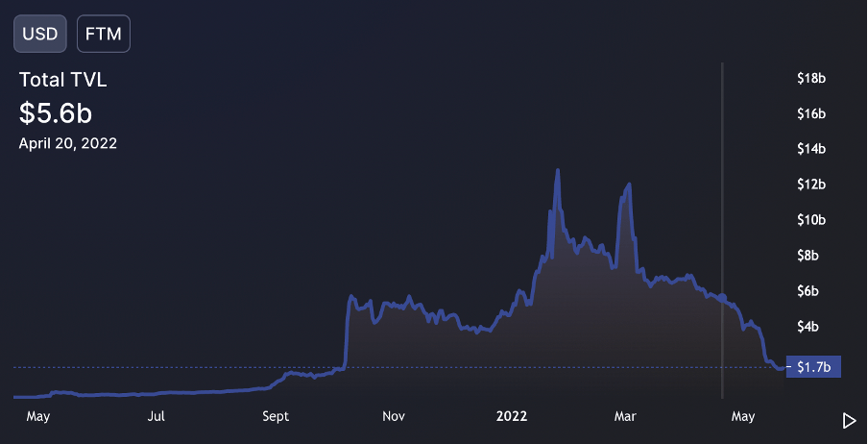Click the $14b y-axis label
Screen dimensions: 868x444
tap(811, 149)
